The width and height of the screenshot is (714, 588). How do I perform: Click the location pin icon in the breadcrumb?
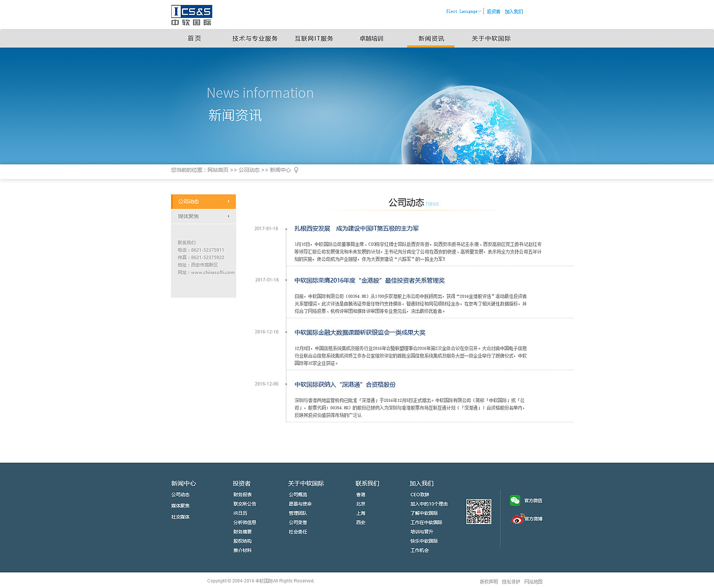[x=295, y=170]
